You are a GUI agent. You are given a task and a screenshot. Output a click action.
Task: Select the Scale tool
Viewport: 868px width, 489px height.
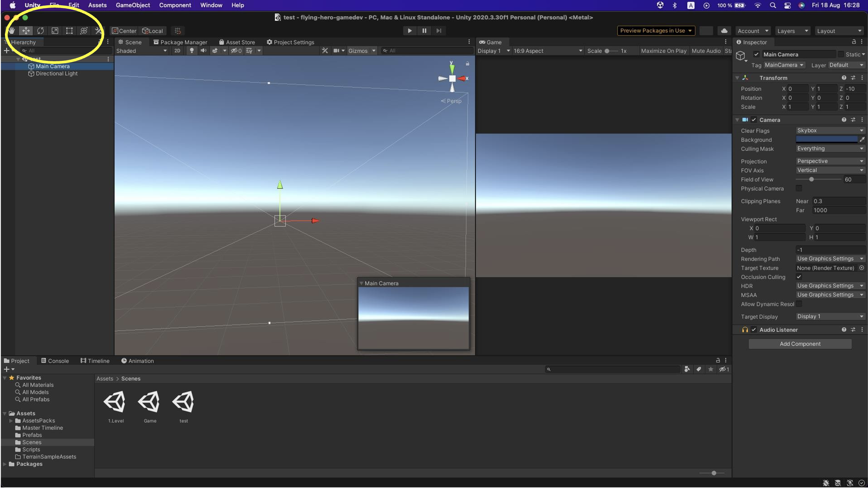pos(55,31)
